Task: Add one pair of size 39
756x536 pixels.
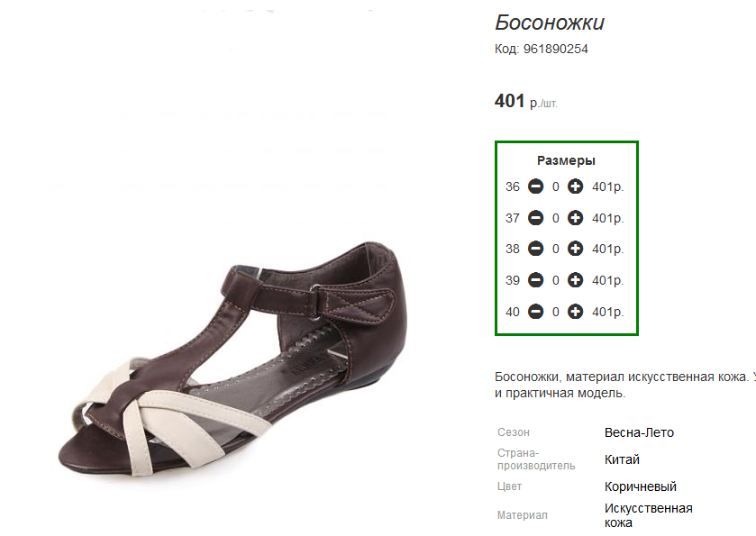Action: click(575, 280)
